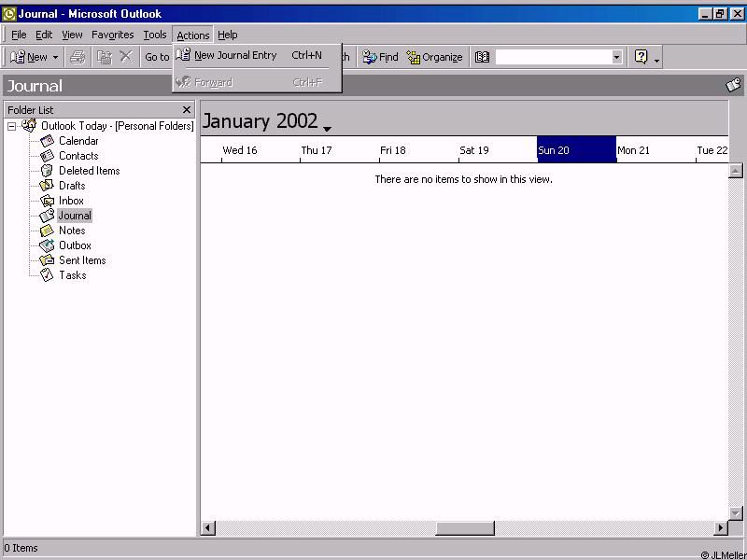Open the Address Book icon
Image resolution: width=747 pixels, height=560 pixels.
pos(482,57)
